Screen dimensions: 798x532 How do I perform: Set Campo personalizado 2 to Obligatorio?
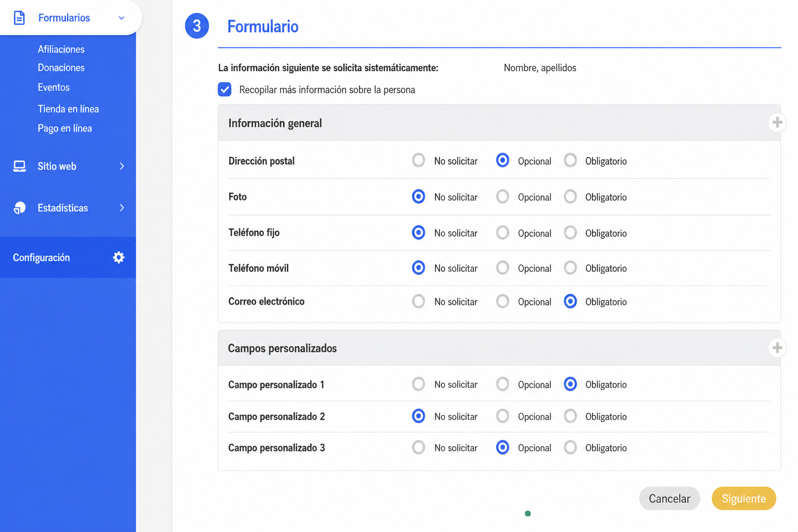coord(570,416)
